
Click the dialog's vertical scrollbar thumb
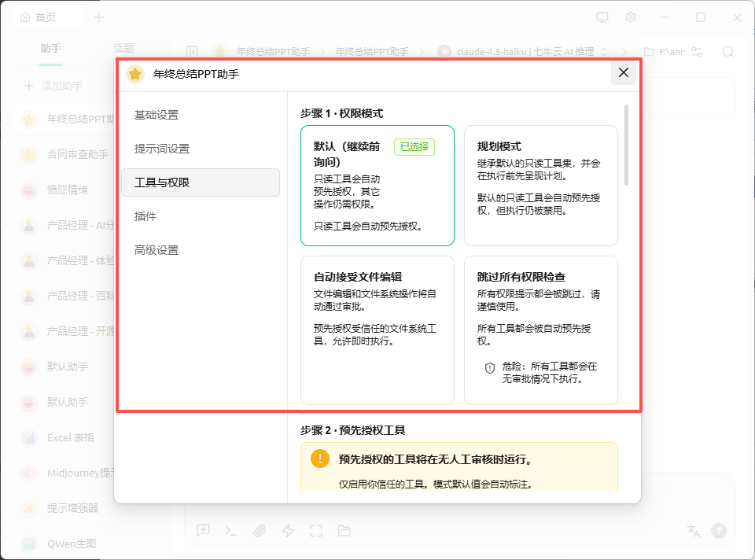tap(627, 146)
